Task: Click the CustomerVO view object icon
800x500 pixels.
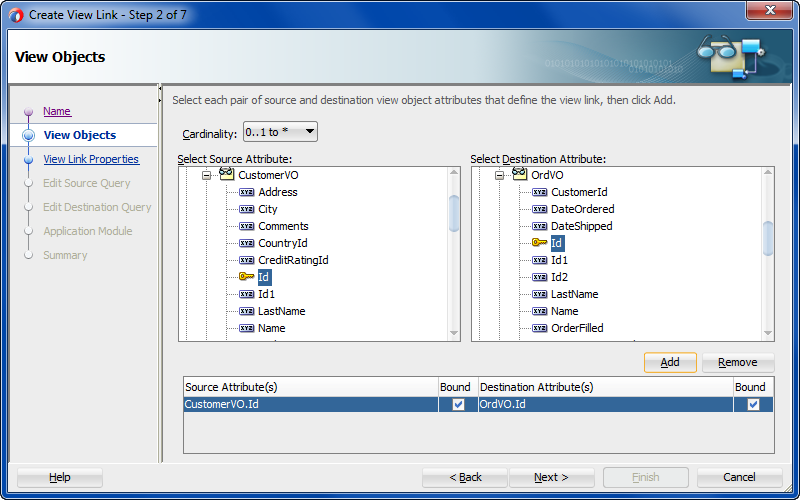Action: click(227, 174)
